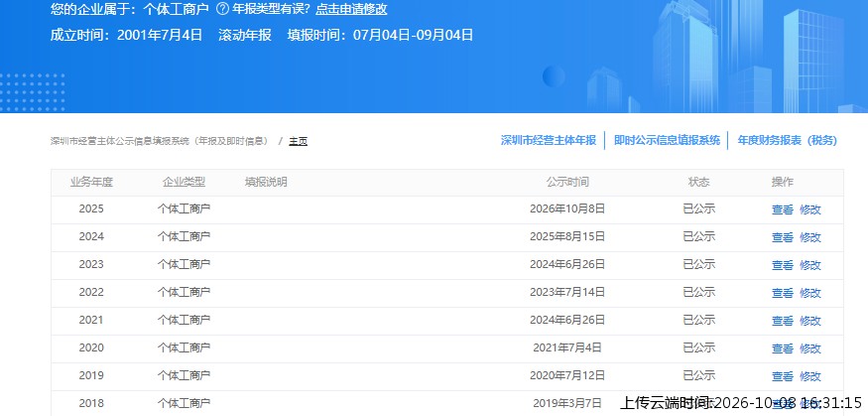Click 查看 for the 2024 report
868x416 pixels.
(783, 237)
